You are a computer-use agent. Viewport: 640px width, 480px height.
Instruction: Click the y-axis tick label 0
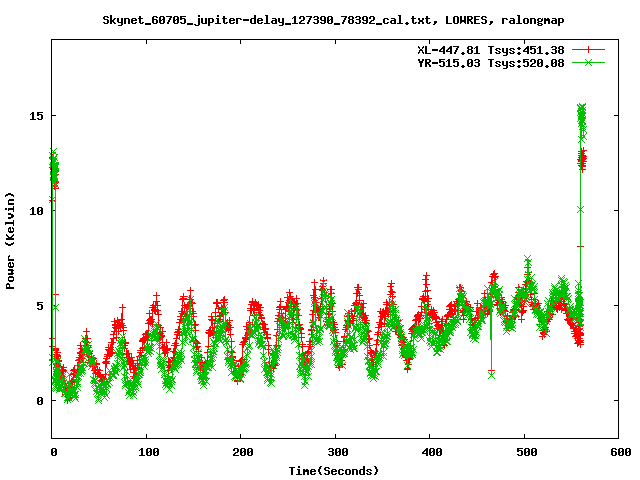[x=40, y=401]
